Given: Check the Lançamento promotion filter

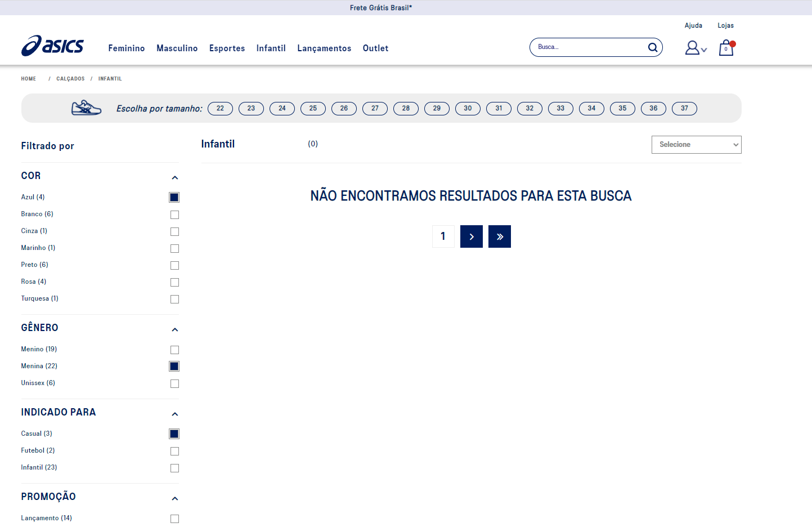Looking at the screenshot, I should click(174, 519).
